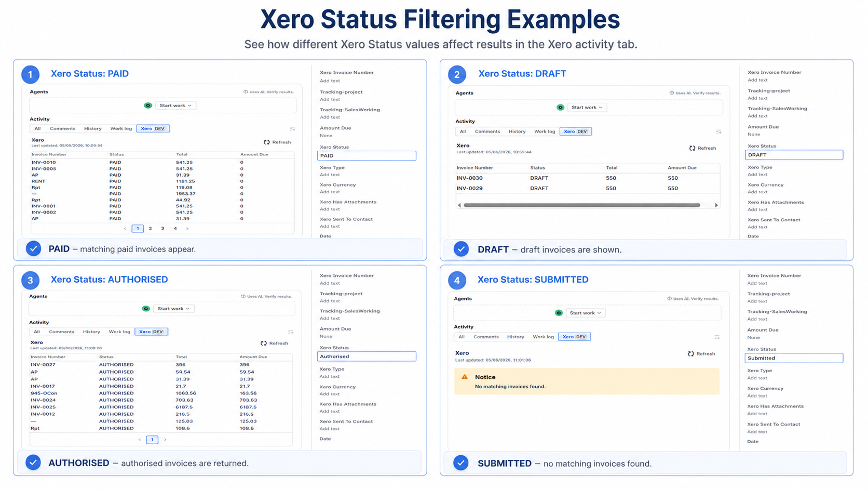Click page 1 in the PAID pagination
The image size is (868, 489).
[x=138, y=229]
